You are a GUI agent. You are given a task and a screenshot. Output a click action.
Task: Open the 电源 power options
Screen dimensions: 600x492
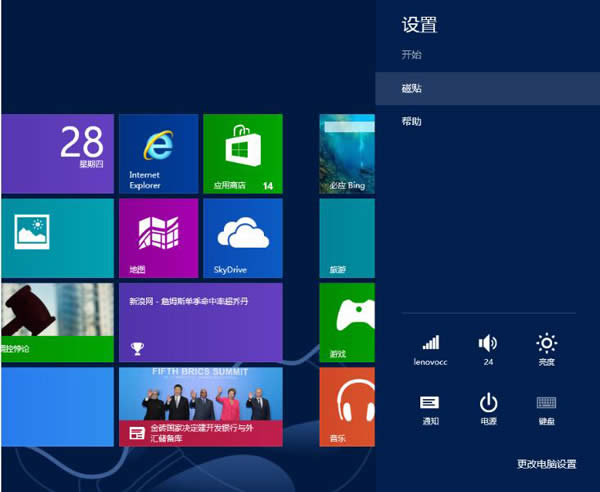coord(488,409)
